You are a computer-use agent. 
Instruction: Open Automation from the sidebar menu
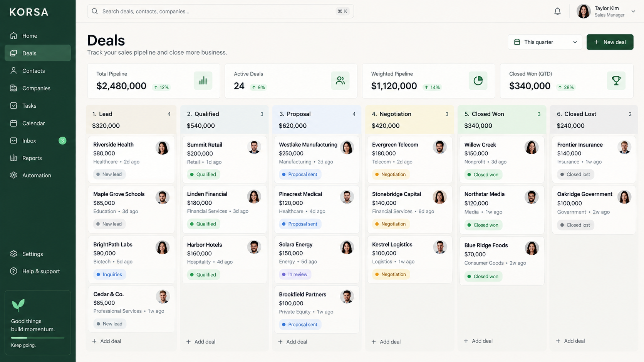pyautogui.click(x=38, y=175)
